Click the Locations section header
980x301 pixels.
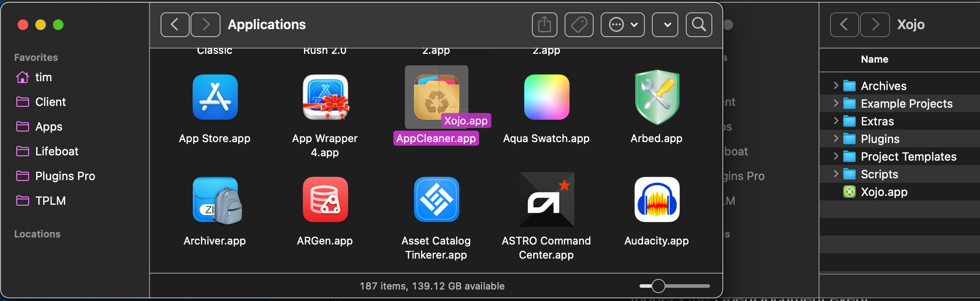coord(37,234)
